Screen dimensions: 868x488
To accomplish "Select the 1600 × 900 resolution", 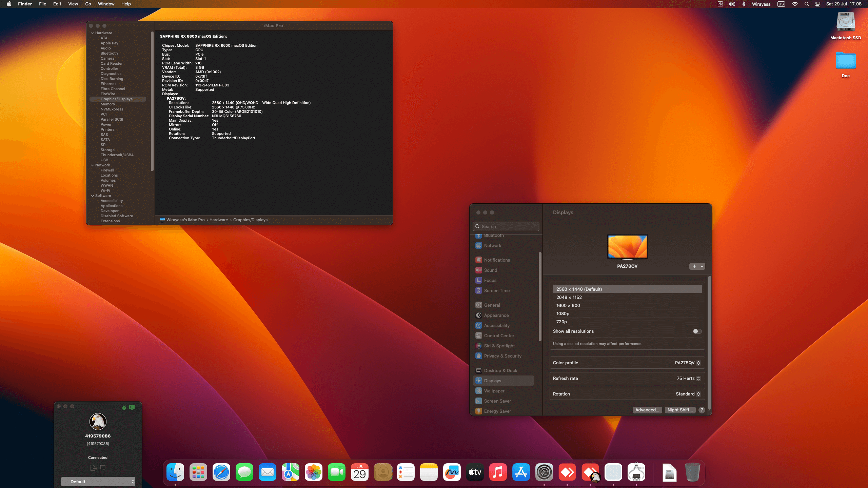I will (x=627, y=305).
